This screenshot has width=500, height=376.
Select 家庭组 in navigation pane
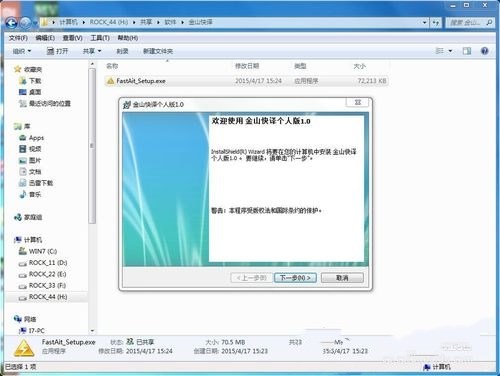tap(33, 217)
